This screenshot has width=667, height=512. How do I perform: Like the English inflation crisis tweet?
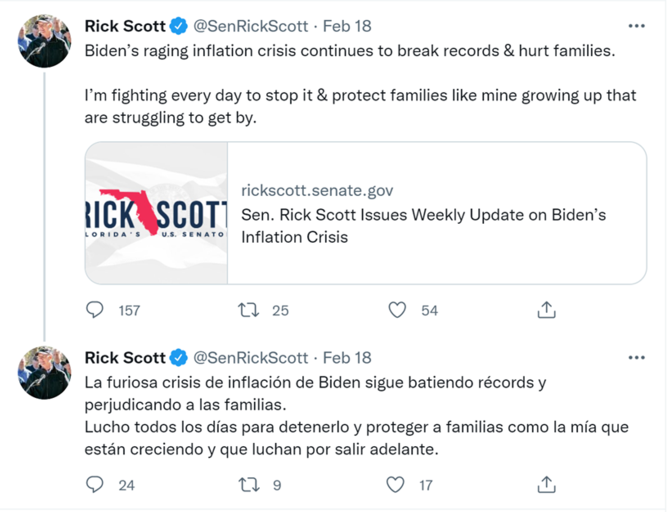(x=397, y=310)
